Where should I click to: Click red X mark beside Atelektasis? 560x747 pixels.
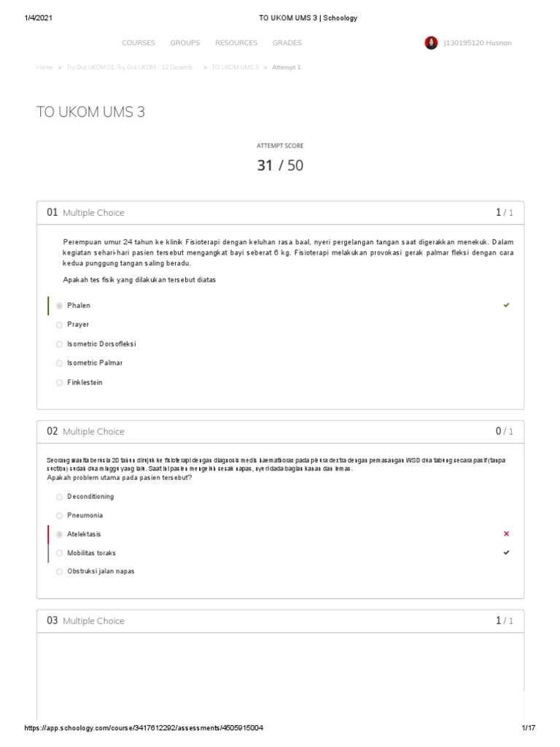pyautogui.click(x=506, y=534)
